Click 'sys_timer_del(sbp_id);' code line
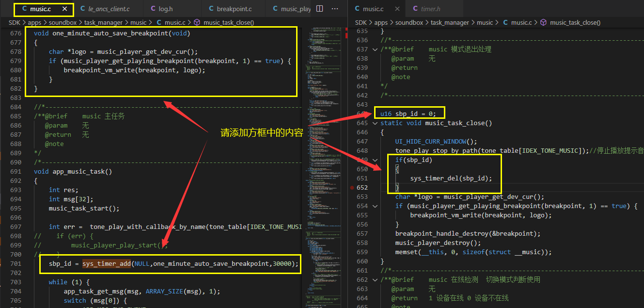This screenshot has width=644, height=308. point(451,178)
